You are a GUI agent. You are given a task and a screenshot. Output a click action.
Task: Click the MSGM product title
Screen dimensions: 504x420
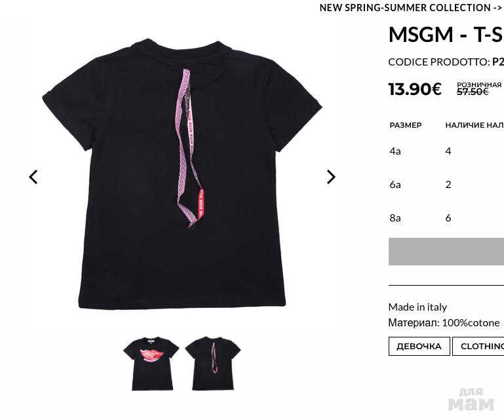point(446,34)
